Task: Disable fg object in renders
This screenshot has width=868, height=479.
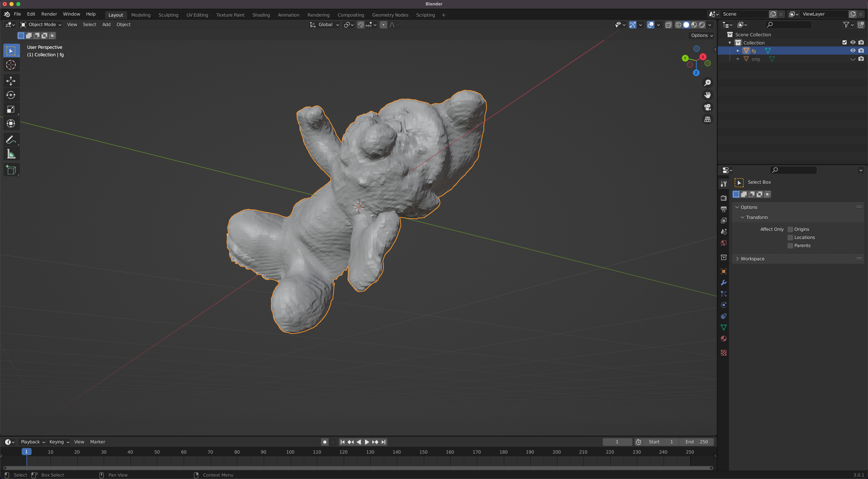Action: coord(861,51)
